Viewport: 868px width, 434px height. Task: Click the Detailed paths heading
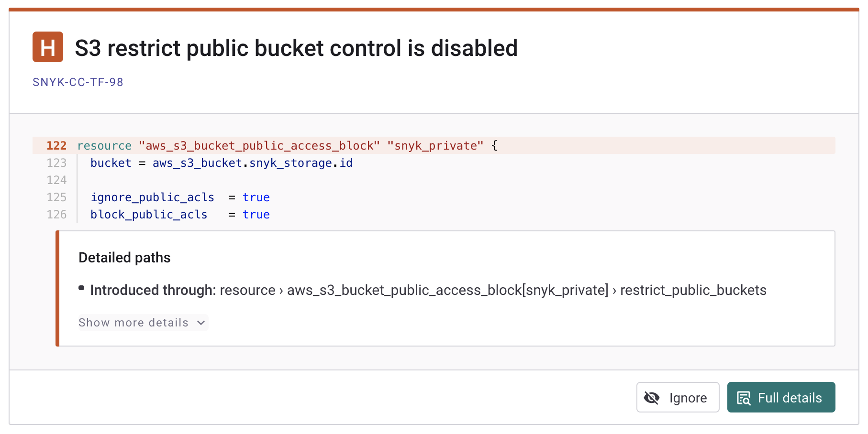(124, 258)
